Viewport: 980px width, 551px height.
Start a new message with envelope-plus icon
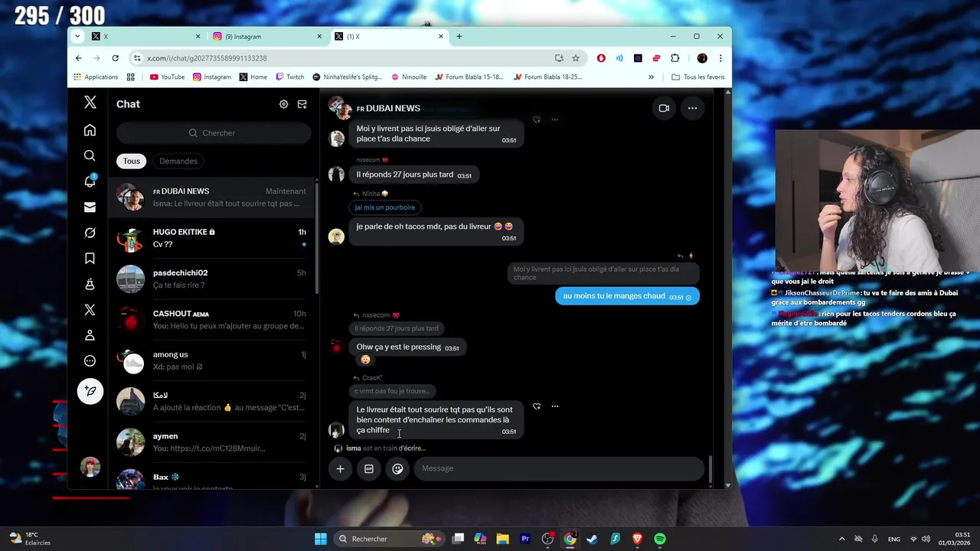(x=302, y=104)
